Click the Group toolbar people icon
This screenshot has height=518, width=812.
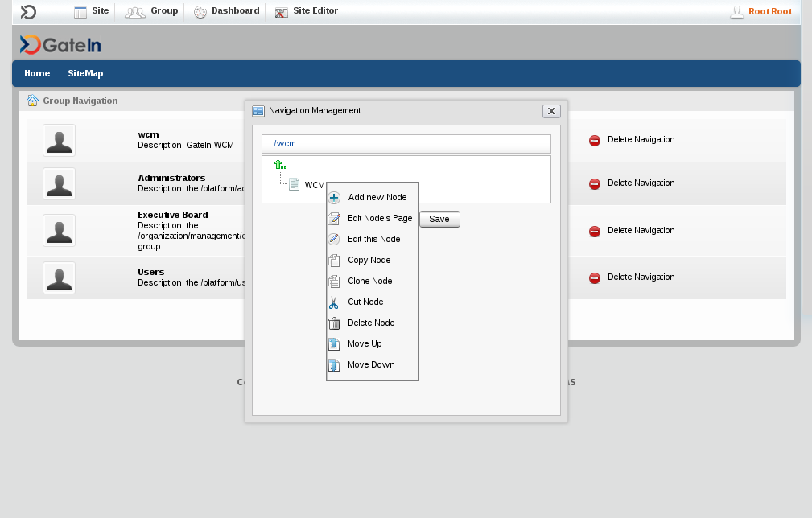coord(135,12)
